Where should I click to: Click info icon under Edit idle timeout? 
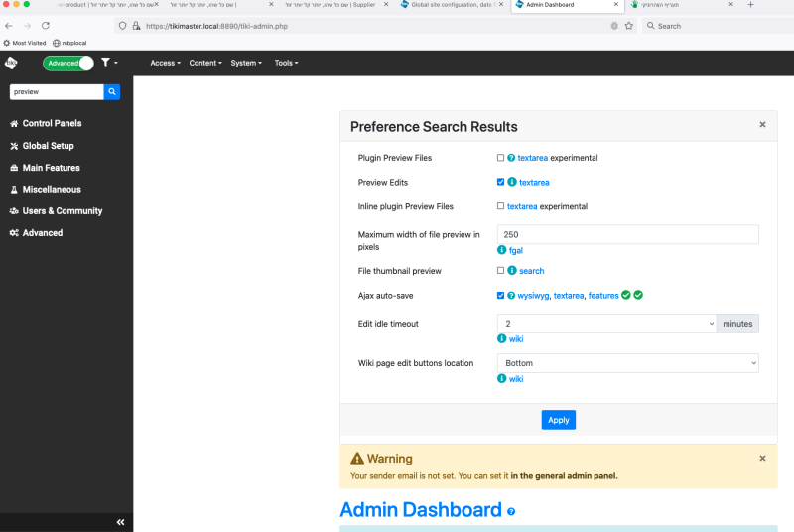tap(501, 339)
